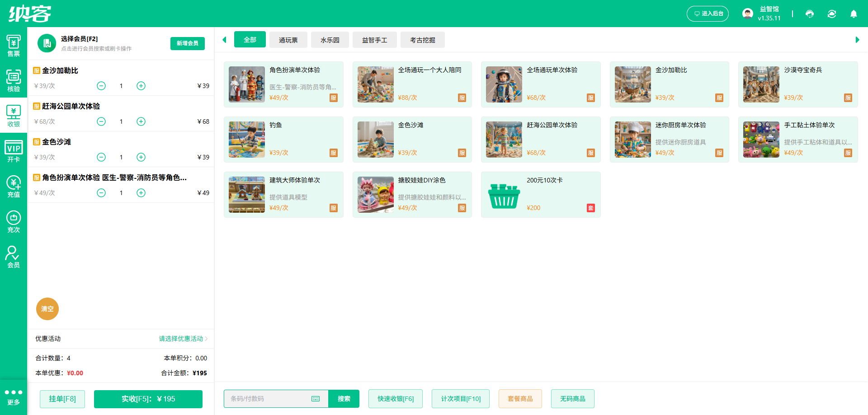Show previous categories with left arrow
Screen dimensions: 868x415
click(x=224, y=40)
